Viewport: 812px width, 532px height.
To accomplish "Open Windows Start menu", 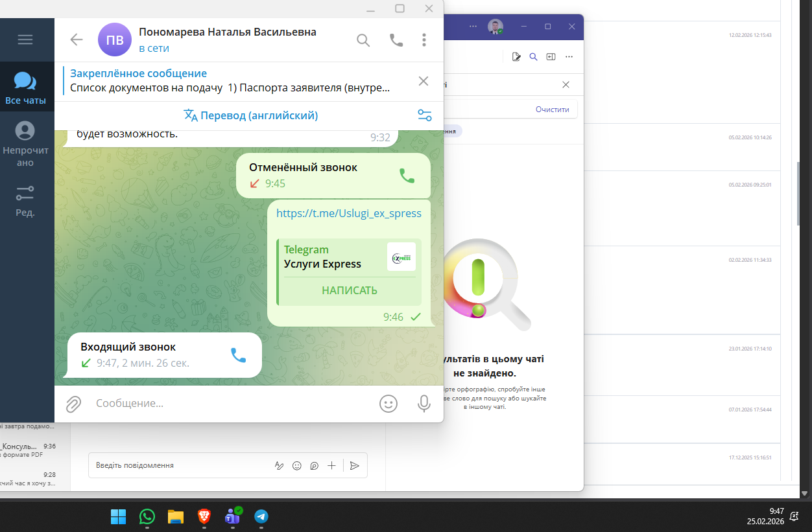I will (118, 516).
